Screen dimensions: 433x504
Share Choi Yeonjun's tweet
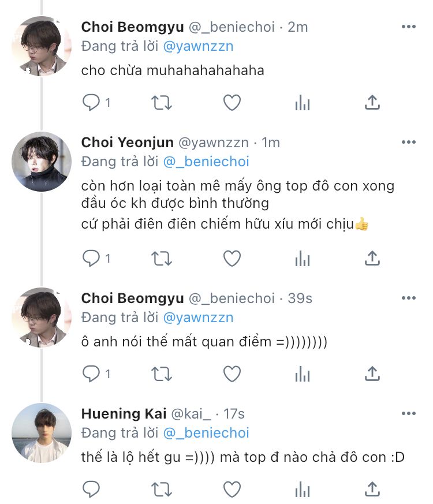click(x=373, y=259)
